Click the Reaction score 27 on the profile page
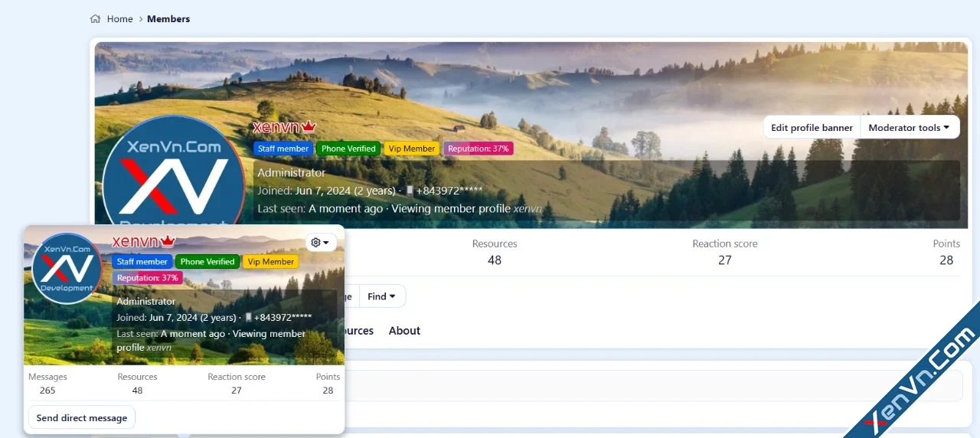Screen dimensions: 980x438 pyautogui.click(x=725, y=260)
